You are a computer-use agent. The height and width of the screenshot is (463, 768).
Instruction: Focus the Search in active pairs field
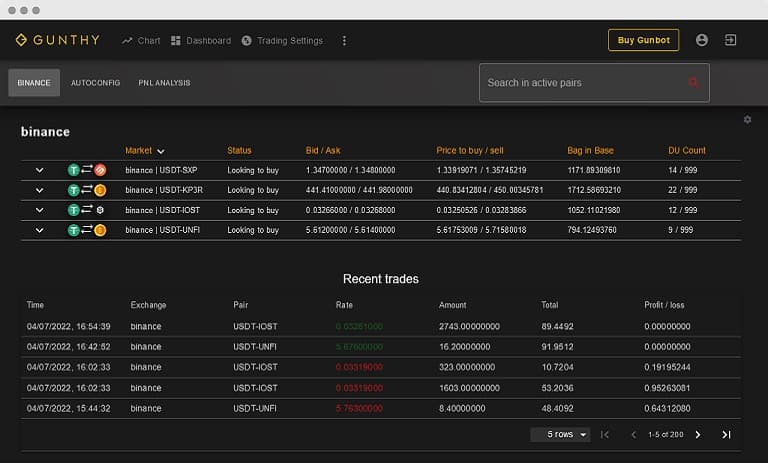(x=594, y=83)
